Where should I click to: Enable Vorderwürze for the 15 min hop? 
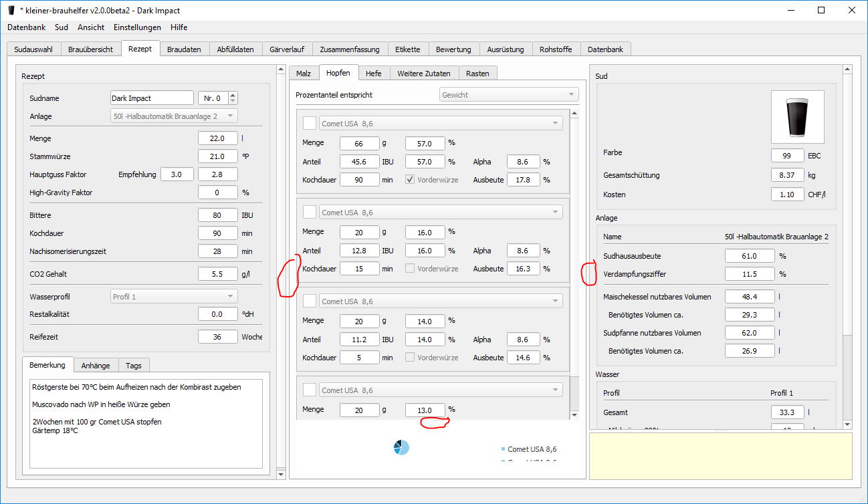click(x=411, y=269)
